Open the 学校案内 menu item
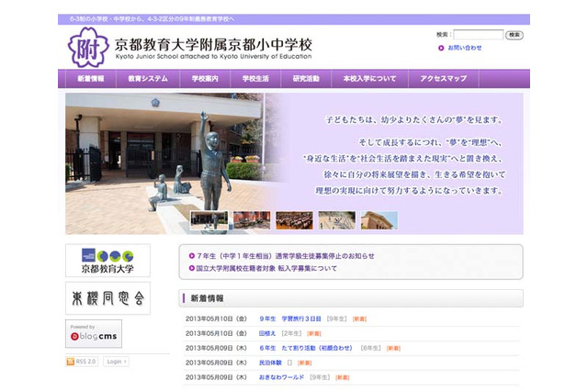This screenshot has height=391, width=588. tap(205, 79)
